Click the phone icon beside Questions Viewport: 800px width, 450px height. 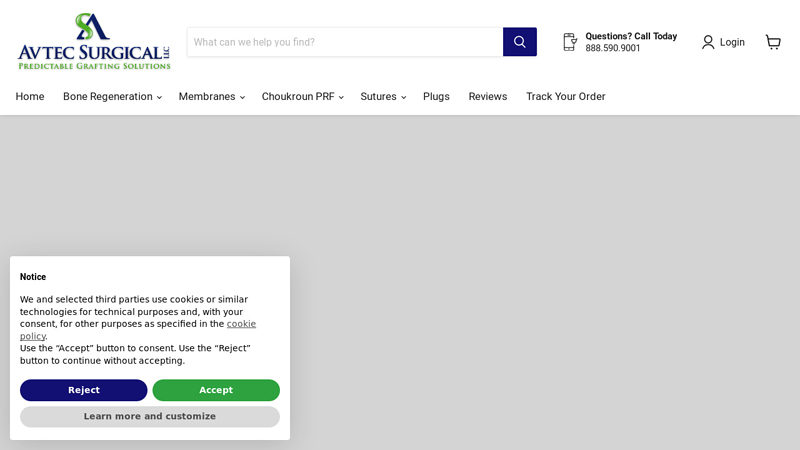tap(570, 42)
